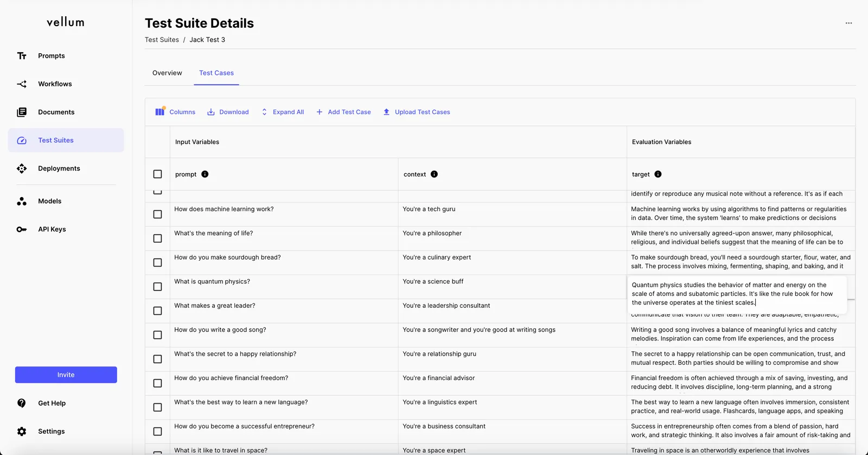This screenshot has height=455, width=868.
Task: Click the "You're a relationship guru" context cell
Action: coord(513,359)
